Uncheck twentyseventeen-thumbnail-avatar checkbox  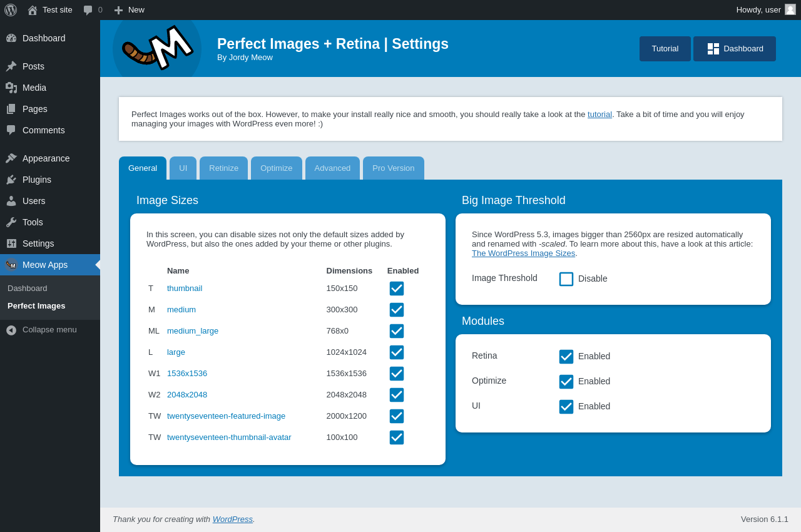pyautogui.click(x=397, y=437)
